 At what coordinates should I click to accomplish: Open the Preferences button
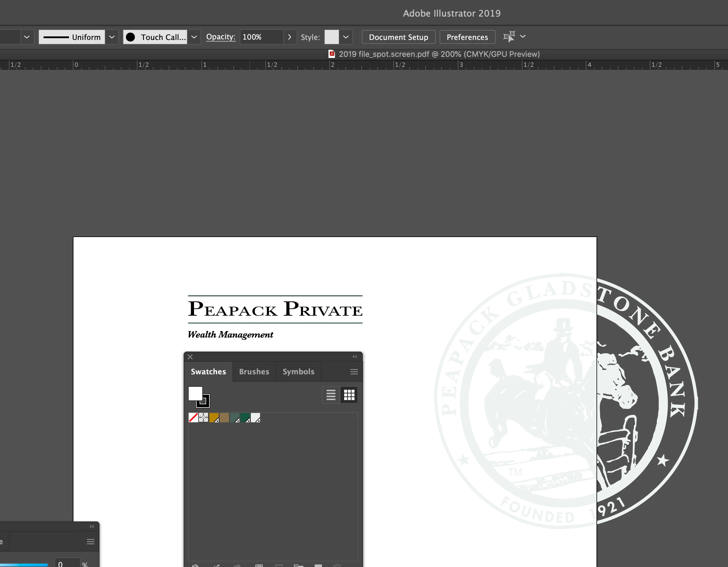467,37
